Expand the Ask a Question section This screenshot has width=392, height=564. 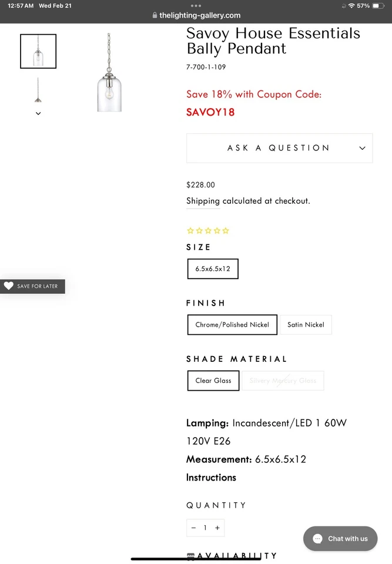pyautogui.click(x=279, y=148)
